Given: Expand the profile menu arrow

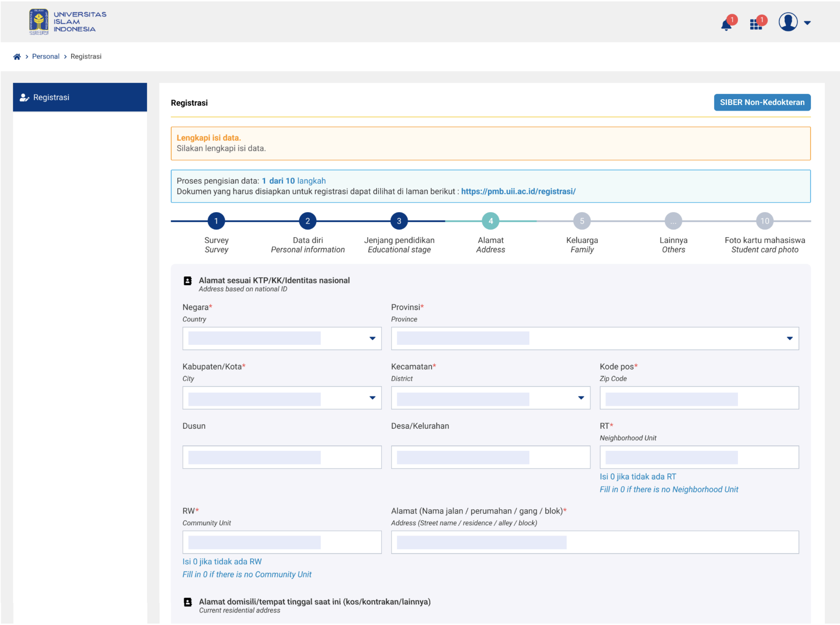Looking at the screenshot, I should coord(807,23).
